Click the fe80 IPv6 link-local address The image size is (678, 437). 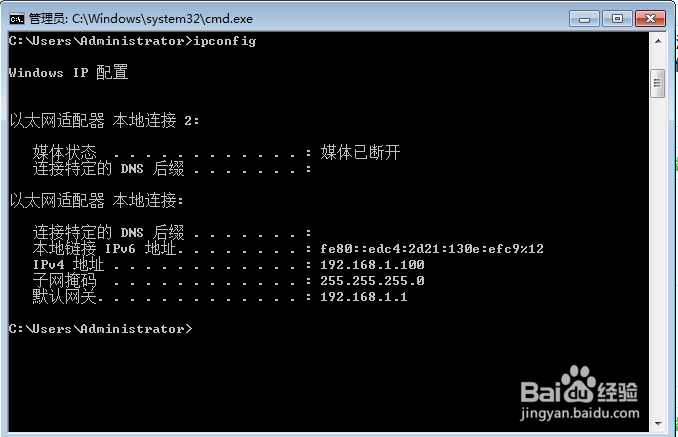[432, 249]
